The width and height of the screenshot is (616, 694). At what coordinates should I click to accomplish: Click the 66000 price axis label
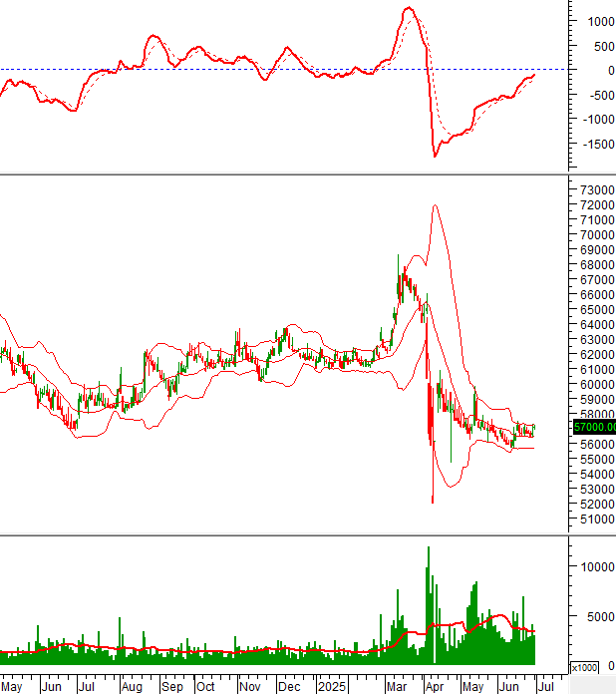(x=597, y=295)
